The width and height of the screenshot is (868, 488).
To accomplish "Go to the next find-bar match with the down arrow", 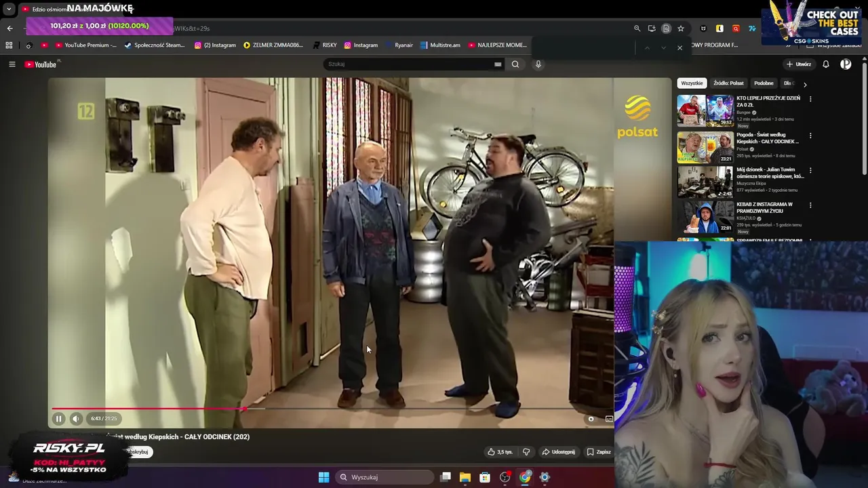I will click(x=663, y=48).
